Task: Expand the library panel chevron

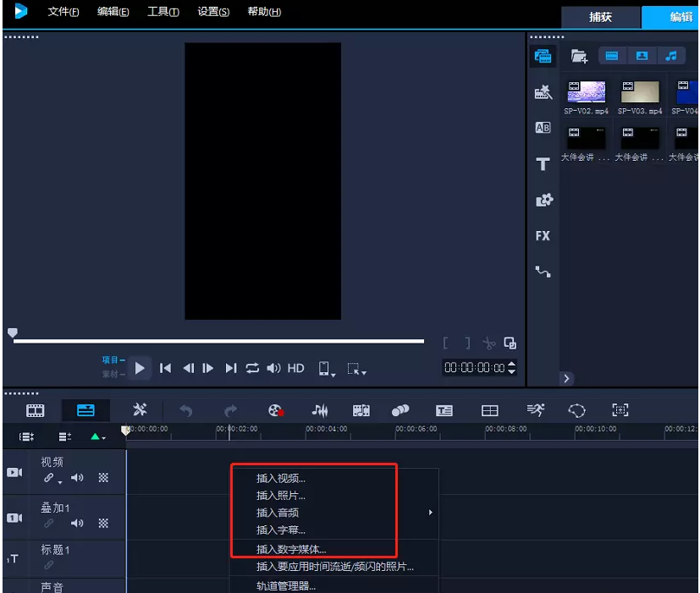Action: [x=567, y=378]
